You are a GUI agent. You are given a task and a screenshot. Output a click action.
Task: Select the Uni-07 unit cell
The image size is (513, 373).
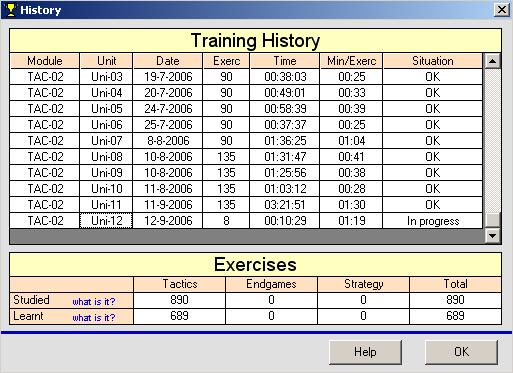(x=107, y=141)
